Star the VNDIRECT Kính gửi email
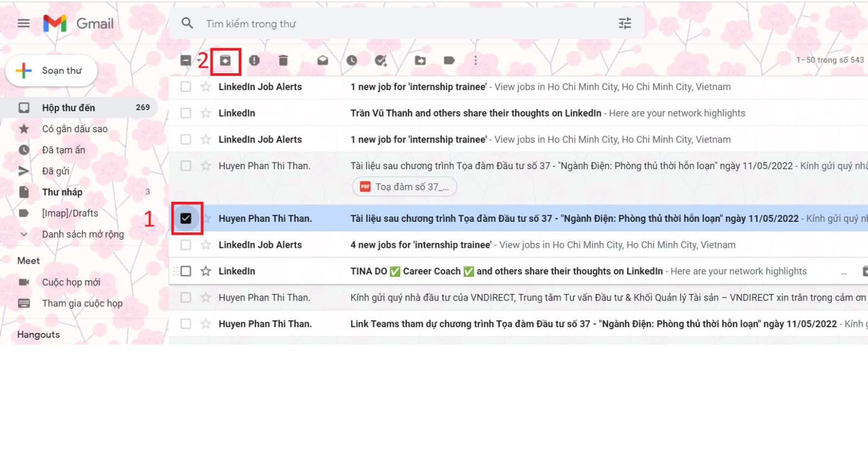 tap(206, 297)
